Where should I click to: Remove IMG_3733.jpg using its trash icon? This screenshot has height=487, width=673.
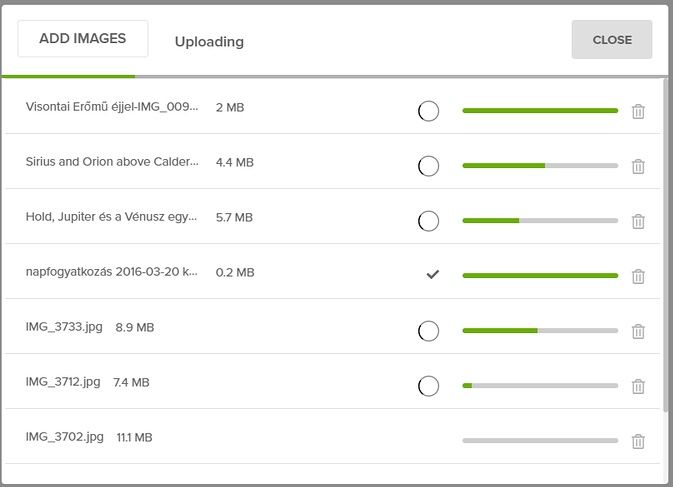coord(638,331)
